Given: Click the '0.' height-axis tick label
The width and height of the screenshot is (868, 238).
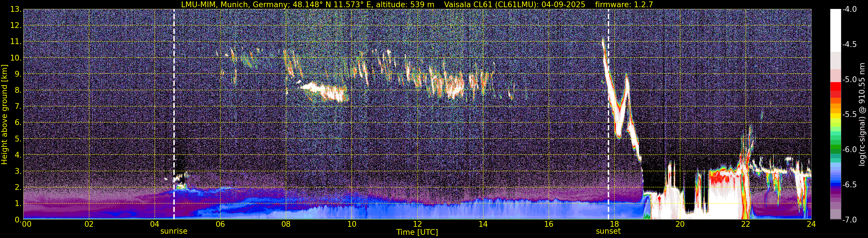Looking at the screenshot, I should tap(18, 220).
